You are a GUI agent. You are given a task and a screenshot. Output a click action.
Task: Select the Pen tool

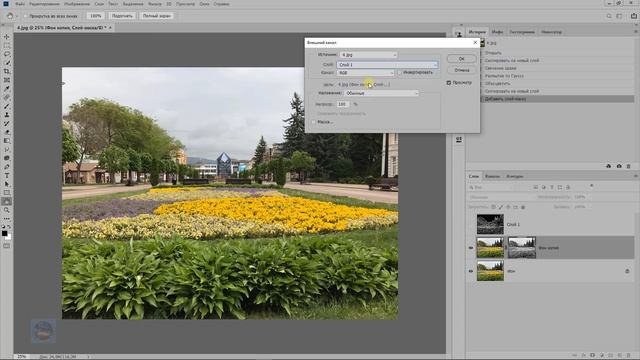click(7, 167)
